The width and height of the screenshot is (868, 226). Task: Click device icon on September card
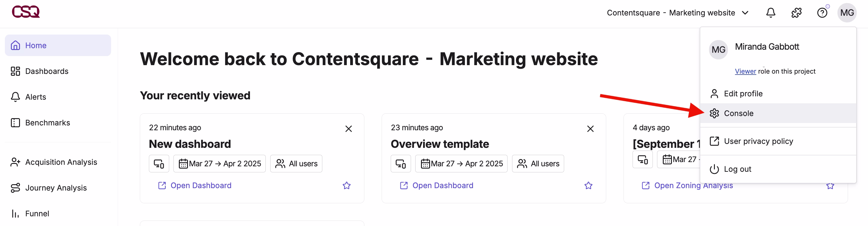(x=642, y=160)
